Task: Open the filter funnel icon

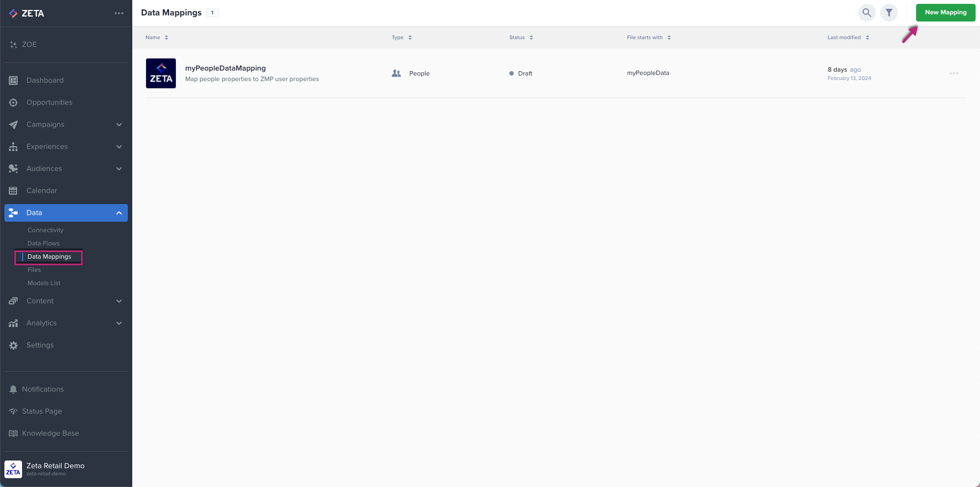Action: pyautogui.click(x=889, y=13)
